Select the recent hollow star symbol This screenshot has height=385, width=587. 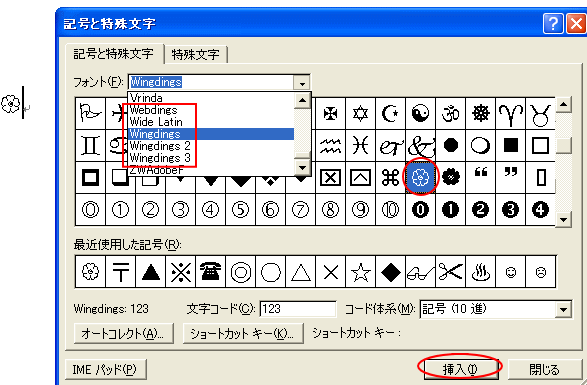coord(360,272)
